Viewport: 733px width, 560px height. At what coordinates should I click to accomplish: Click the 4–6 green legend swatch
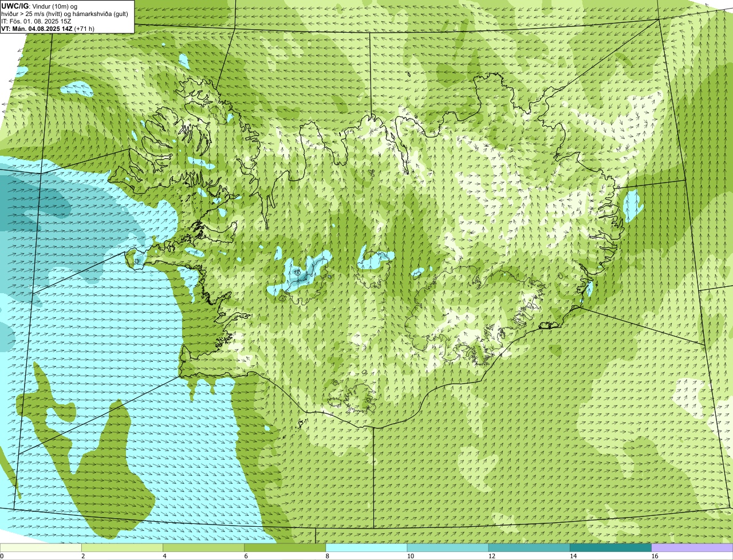point(204,548)
